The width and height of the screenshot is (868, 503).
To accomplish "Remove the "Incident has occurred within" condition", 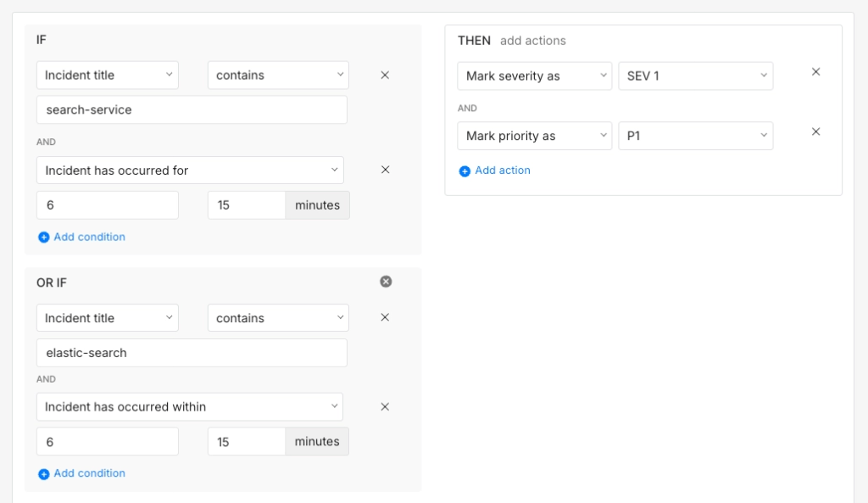I will (x=385, y=406).
